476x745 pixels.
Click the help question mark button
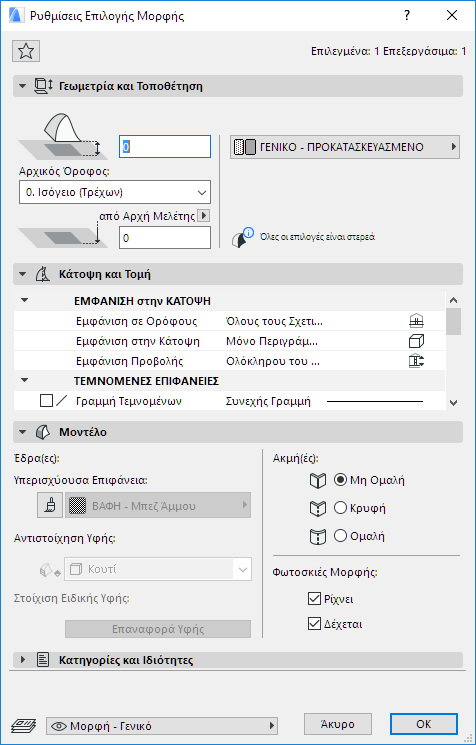point(407,16)
